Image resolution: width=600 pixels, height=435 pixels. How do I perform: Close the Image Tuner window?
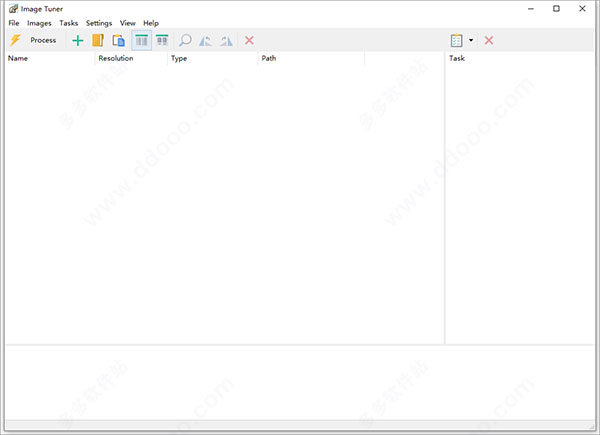(x=582, y=8)
